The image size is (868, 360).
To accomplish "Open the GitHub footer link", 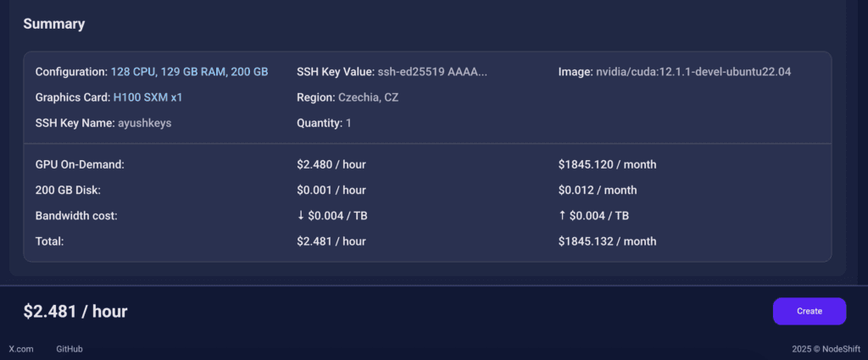I will pyautogui.click(x=70, y=349).
